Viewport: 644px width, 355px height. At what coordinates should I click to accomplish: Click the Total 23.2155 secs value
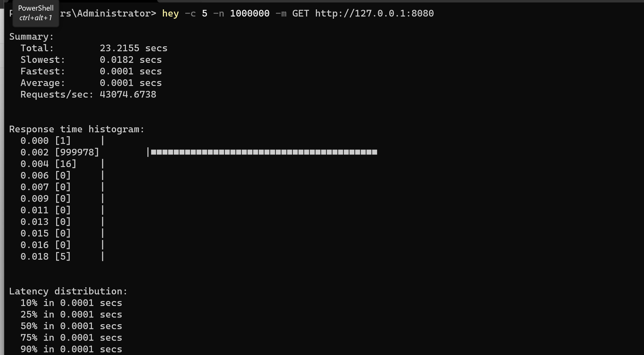coord(134,48)
